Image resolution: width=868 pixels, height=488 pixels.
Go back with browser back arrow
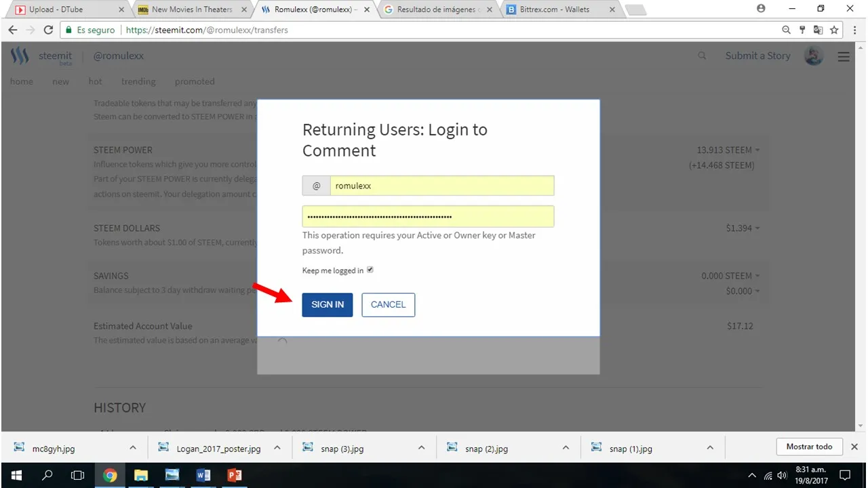coord(13,30)
